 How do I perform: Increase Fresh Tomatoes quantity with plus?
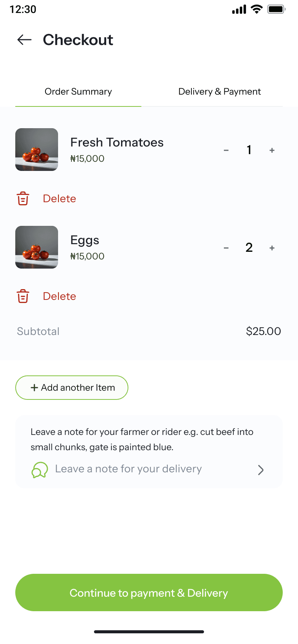click(x=272, y=150)
